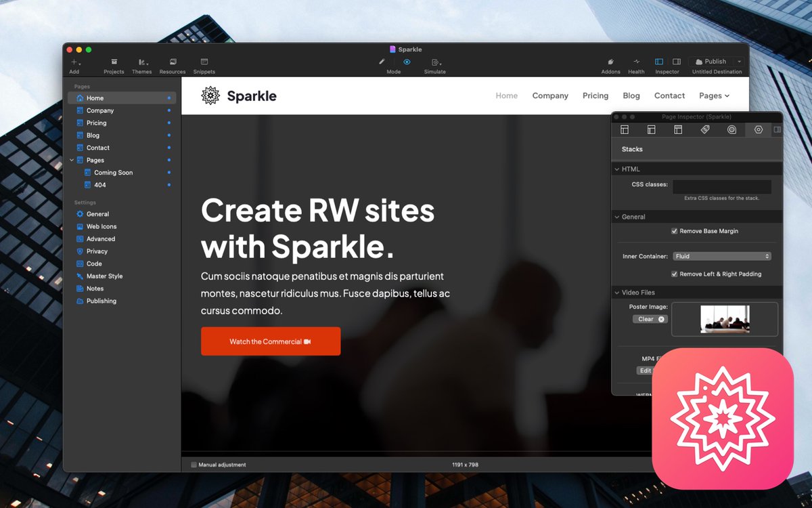Toggle the right inspector panel icon

[x=676, y=62]
